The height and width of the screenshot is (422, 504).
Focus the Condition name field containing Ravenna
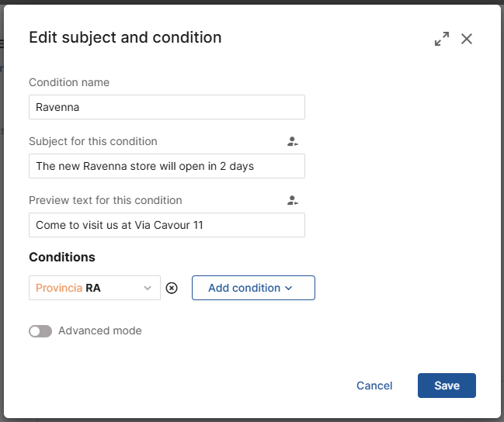coord(166,107)
